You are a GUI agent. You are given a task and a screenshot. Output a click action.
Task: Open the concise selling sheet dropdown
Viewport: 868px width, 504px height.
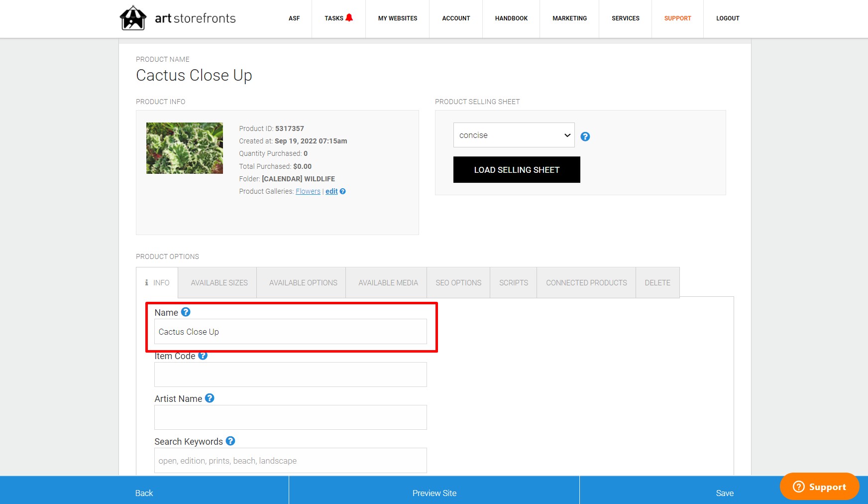coord(514,135)
